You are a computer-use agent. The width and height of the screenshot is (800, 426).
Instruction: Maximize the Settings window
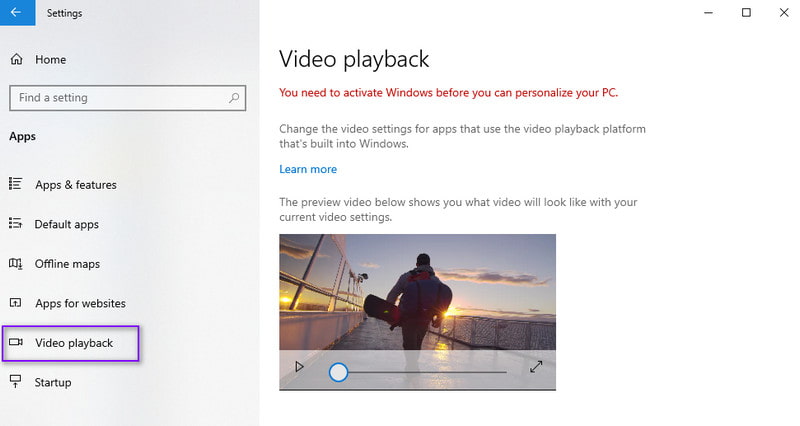pos(746,13)
